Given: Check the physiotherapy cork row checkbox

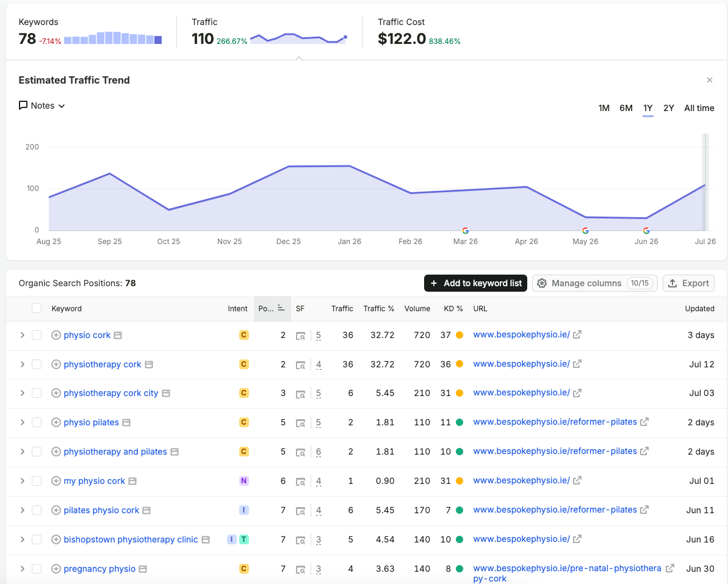Looking at the screenshot, I should tap(37, 364).
